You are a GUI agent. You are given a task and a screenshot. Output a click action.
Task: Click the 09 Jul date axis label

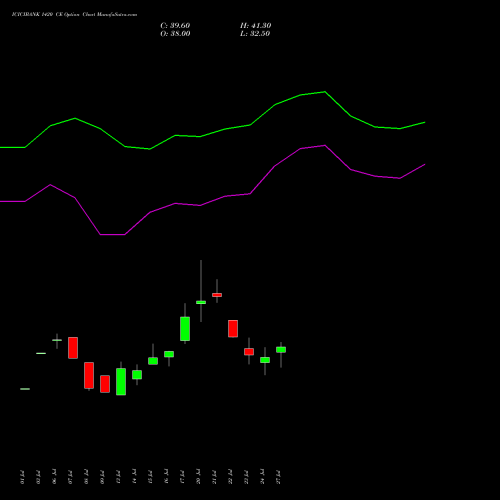[102, 477]
